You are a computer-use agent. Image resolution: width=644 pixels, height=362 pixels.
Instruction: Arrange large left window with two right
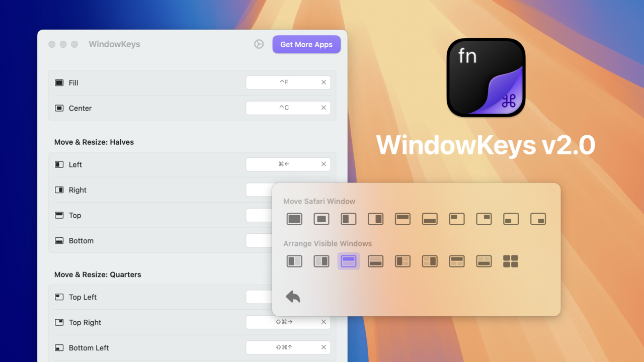point(403,261)
